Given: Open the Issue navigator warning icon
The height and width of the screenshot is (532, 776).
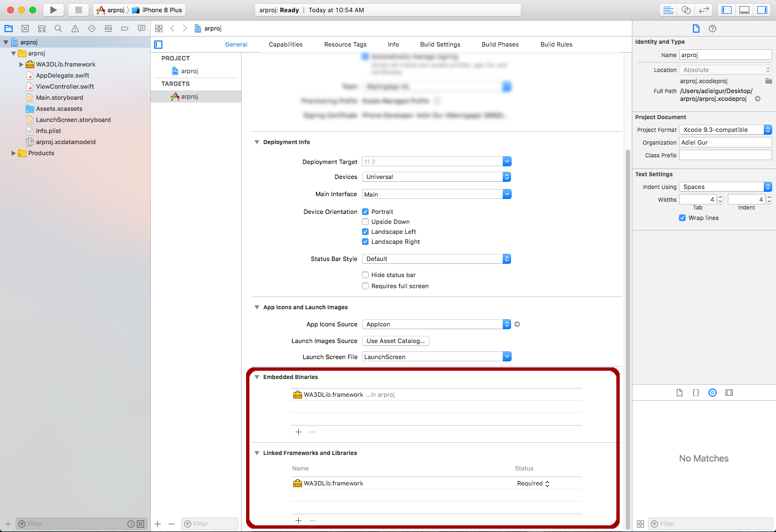Looking at the screenshot, I should [x=75, y=28].
